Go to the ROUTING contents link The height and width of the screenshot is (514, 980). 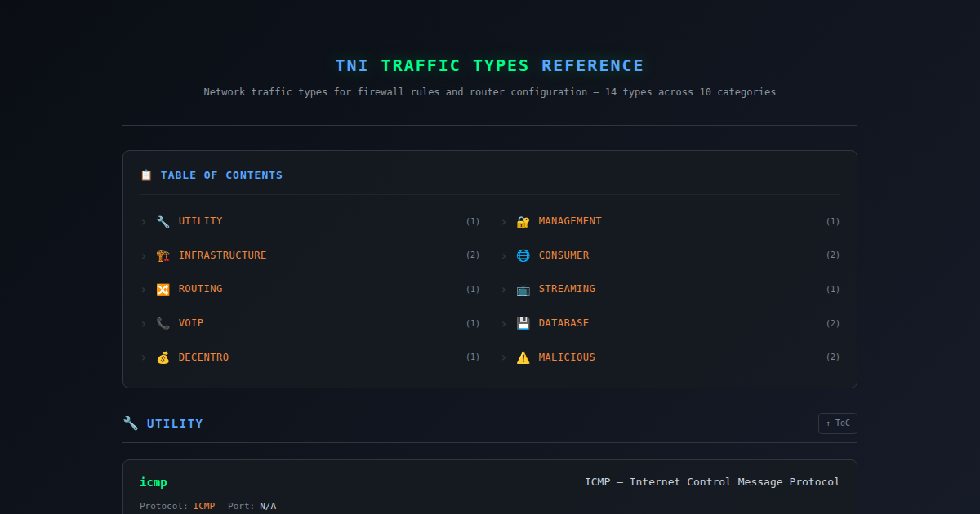(201, 289)
